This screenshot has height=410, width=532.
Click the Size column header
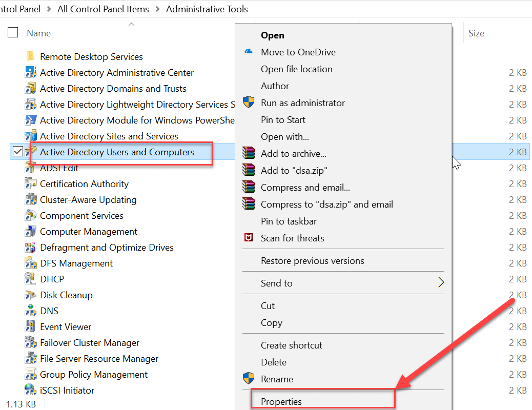(x=476, y=33)
